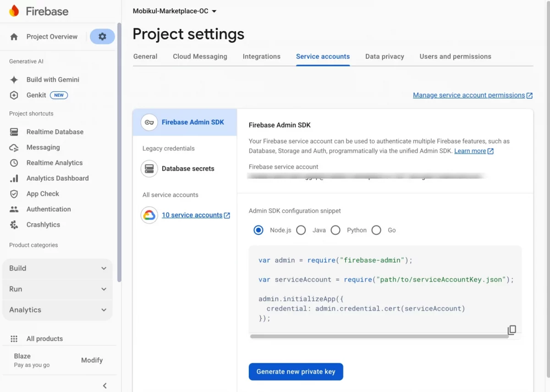Image resolution: width=550 pixels, height=392 pixels.
Task: Open the Messaging section
Action: coord(14,147)
